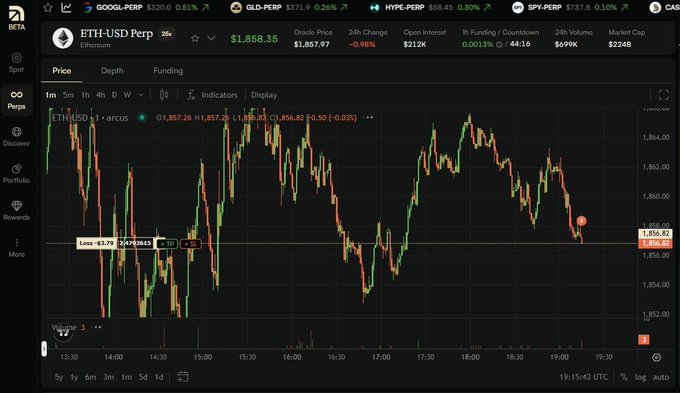Click the funding rate info icon
680x393 pixels.
[499, 44]
